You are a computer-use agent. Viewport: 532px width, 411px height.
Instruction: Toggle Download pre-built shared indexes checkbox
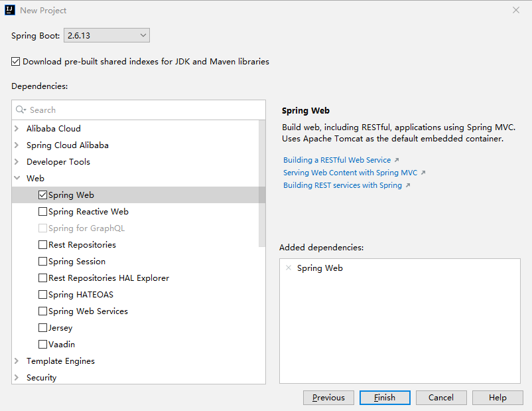(16, 62)
